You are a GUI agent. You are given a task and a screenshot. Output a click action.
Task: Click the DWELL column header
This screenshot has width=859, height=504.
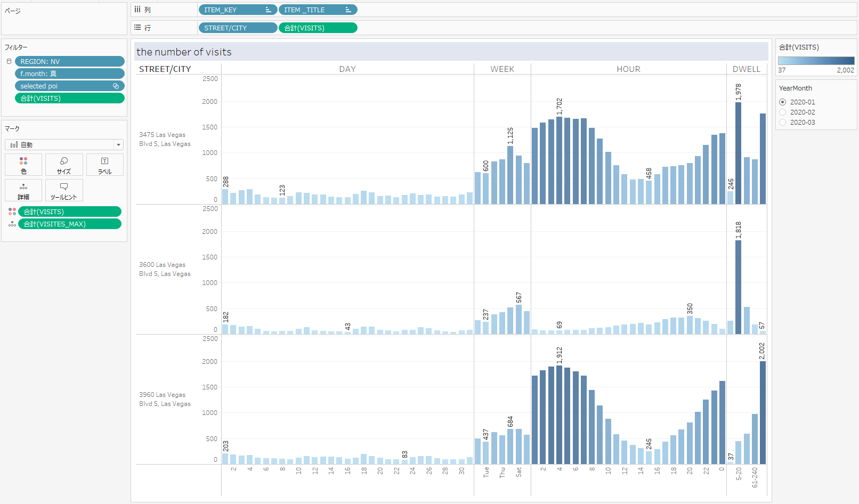click(746, 69)
